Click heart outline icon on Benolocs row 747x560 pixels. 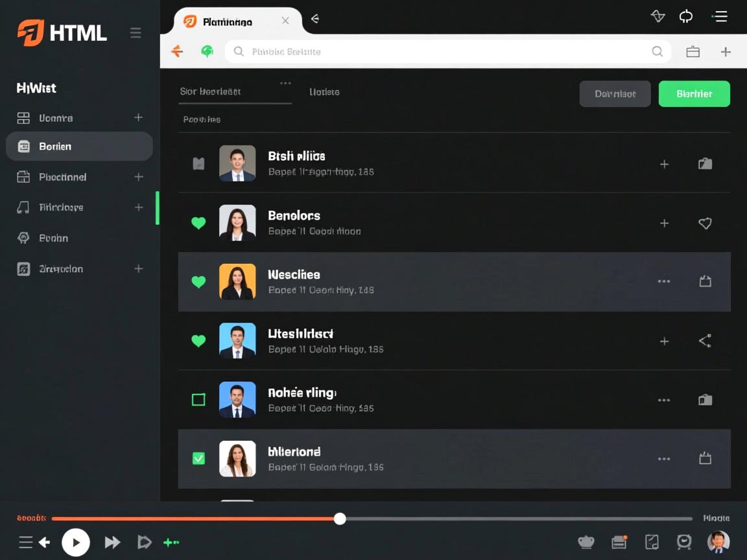point(705,223)
